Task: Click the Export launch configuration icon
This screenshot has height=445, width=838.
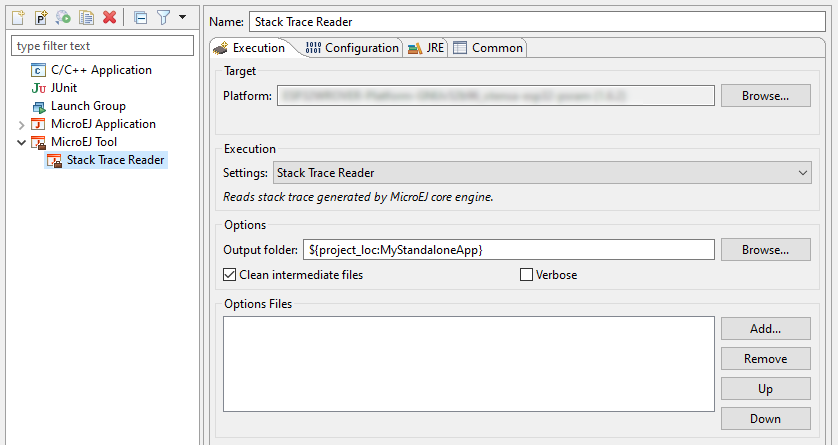Action: pos(63,17)
